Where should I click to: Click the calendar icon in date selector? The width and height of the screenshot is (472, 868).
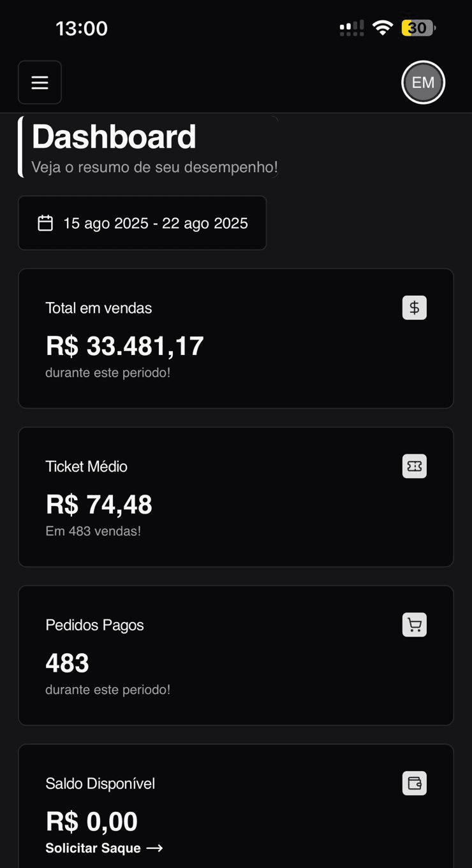pyautogui.click(x=45, y=223)
